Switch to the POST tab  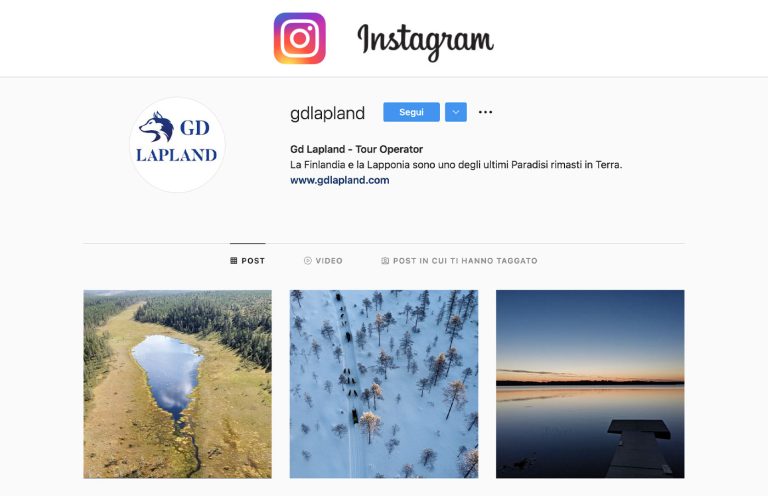[x=248, y=260]
